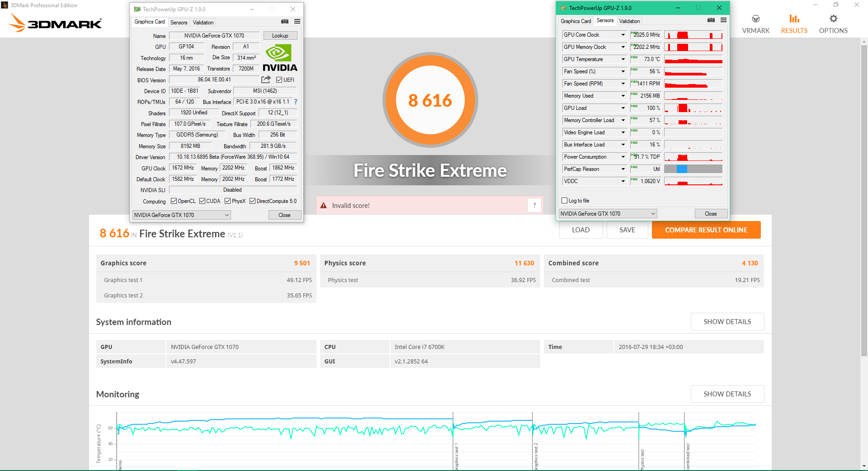Select Sensors tab in right GPU-Z window

(x=605, y=20)
